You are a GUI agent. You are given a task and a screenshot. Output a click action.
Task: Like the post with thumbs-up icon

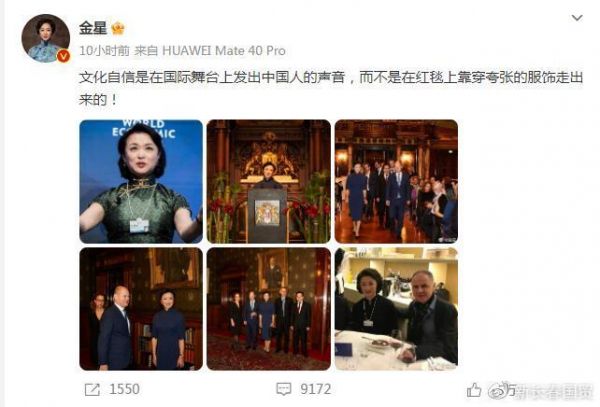point(474,390)
